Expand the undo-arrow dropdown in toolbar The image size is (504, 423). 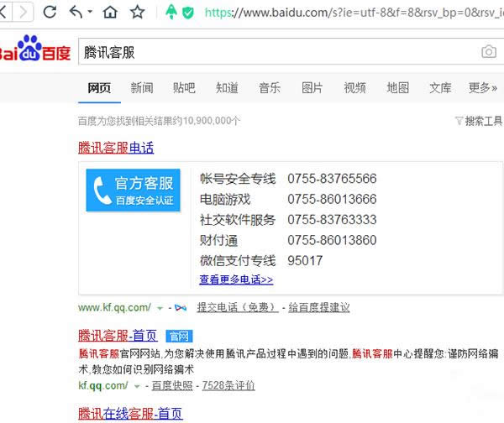pos(90,13)
